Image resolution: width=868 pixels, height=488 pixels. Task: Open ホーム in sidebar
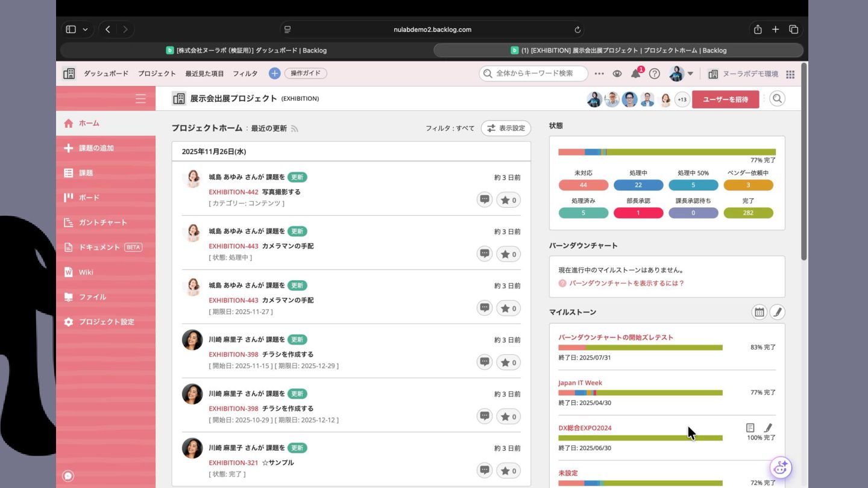105,123
